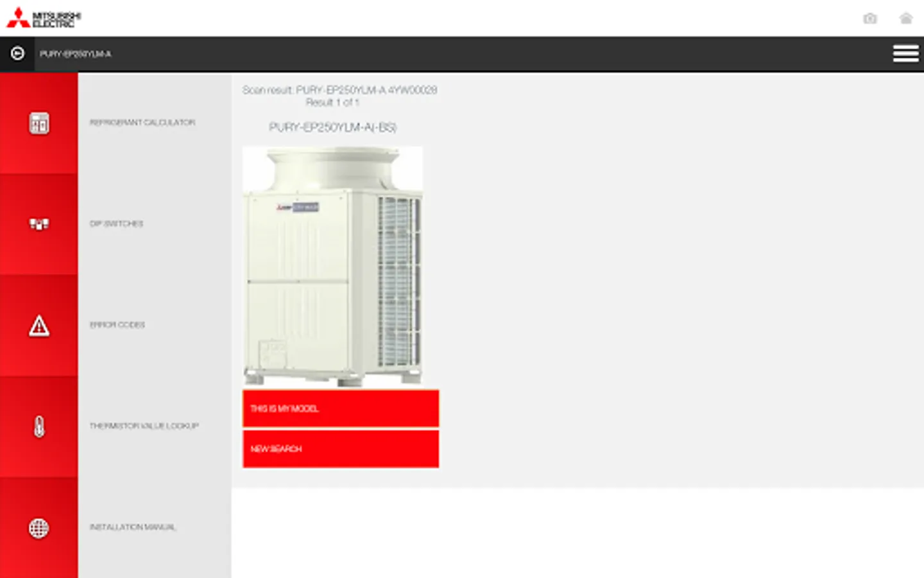Open the refrigerant calculator icon
The image size is (924, 578).
(38, 123)
